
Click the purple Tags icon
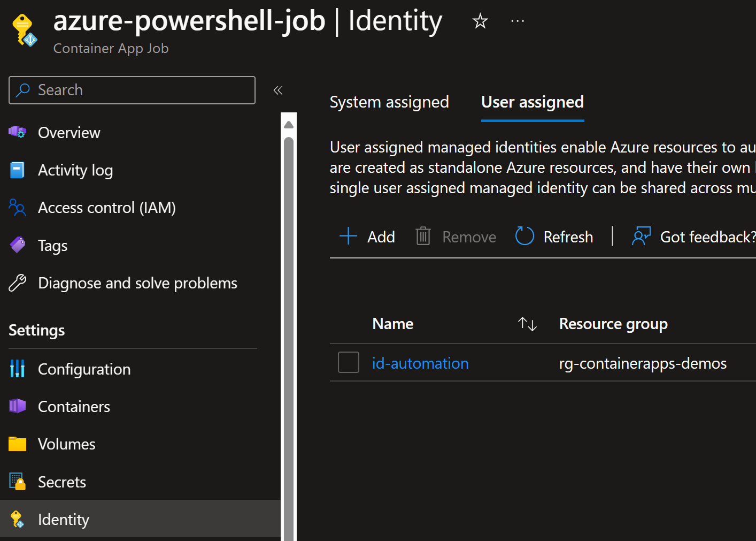point(18,245)
